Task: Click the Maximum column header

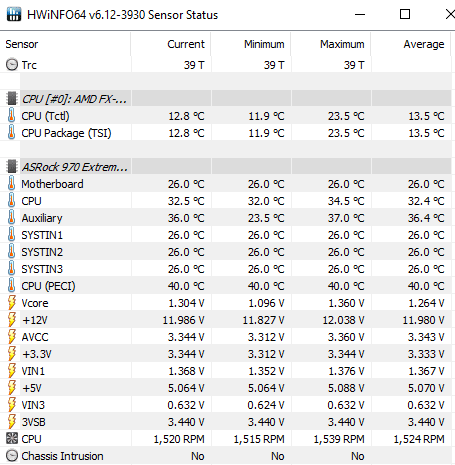Action: click(x=331, y=44)
